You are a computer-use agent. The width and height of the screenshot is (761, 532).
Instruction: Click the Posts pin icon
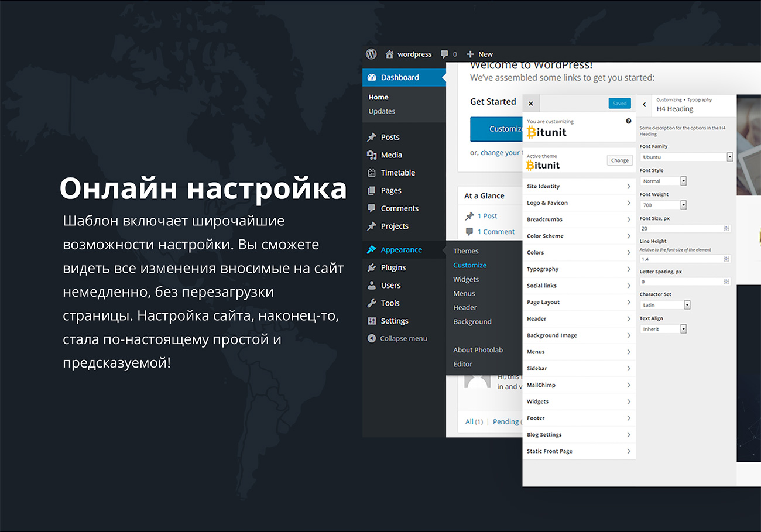[371, 137]
